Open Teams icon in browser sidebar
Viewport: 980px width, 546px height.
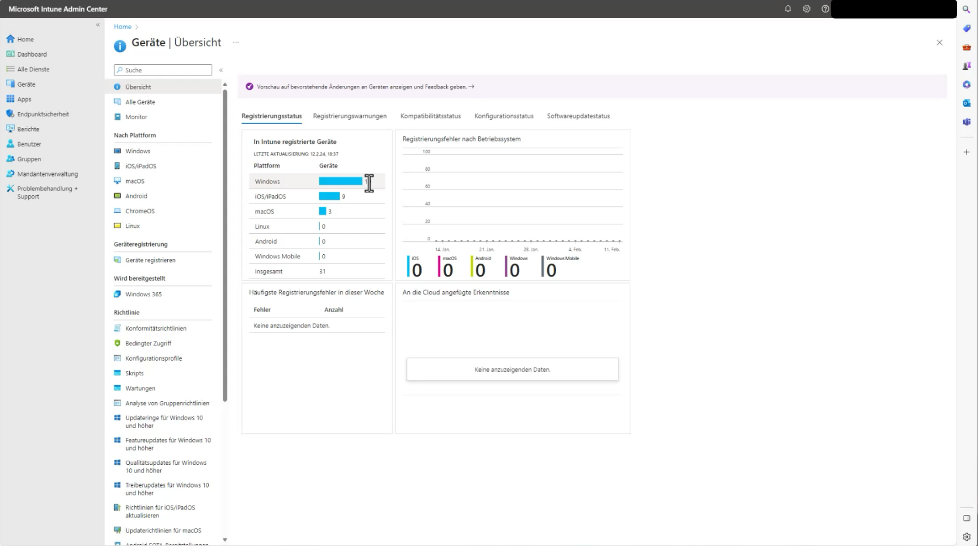(x=967, y=122)
